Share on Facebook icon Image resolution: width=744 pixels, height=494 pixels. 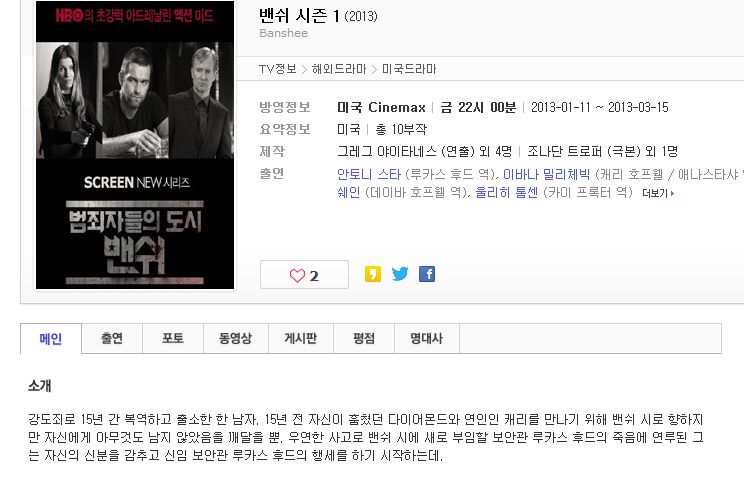(x=427, y=274)
